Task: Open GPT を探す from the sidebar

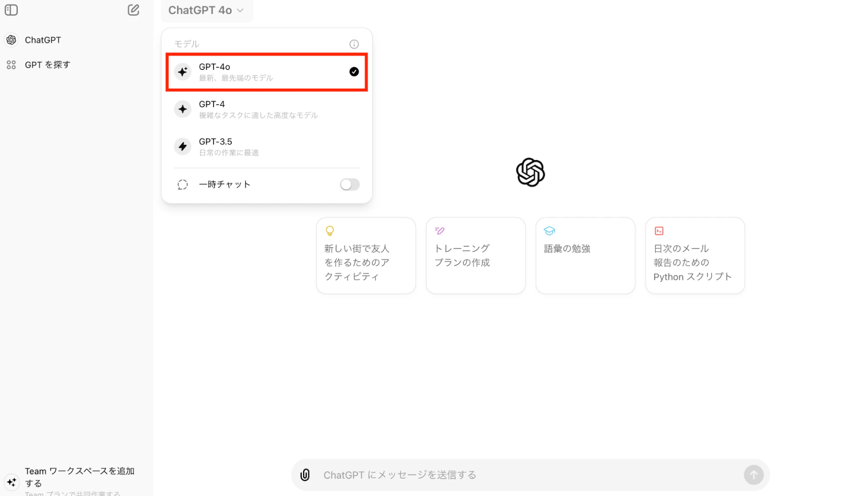Action: [x=47, y=64]
